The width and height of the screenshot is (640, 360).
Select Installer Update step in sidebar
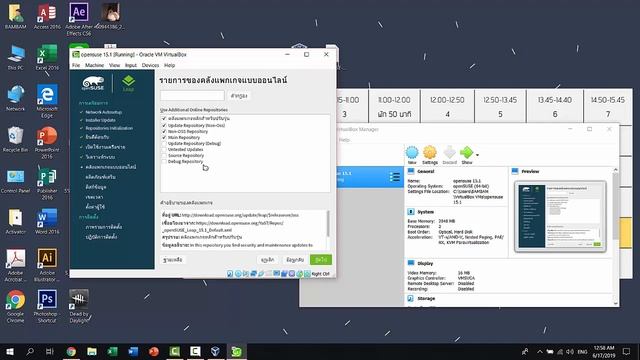click(x=100, y=120)
